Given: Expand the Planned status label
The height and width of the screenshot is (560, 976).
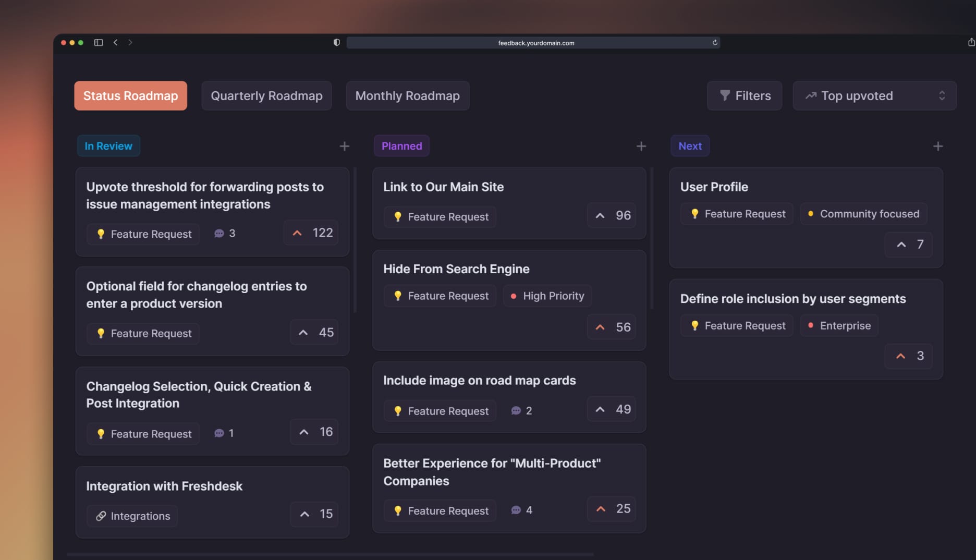Looking at the screenshot, I should (401, 146).
